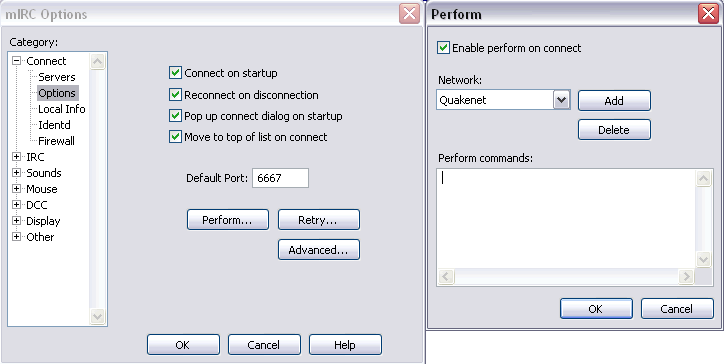Image resolution: width=724 pixels, height=364 pixels.
Task: Expand the Display category node
Action: coord(17,221)
